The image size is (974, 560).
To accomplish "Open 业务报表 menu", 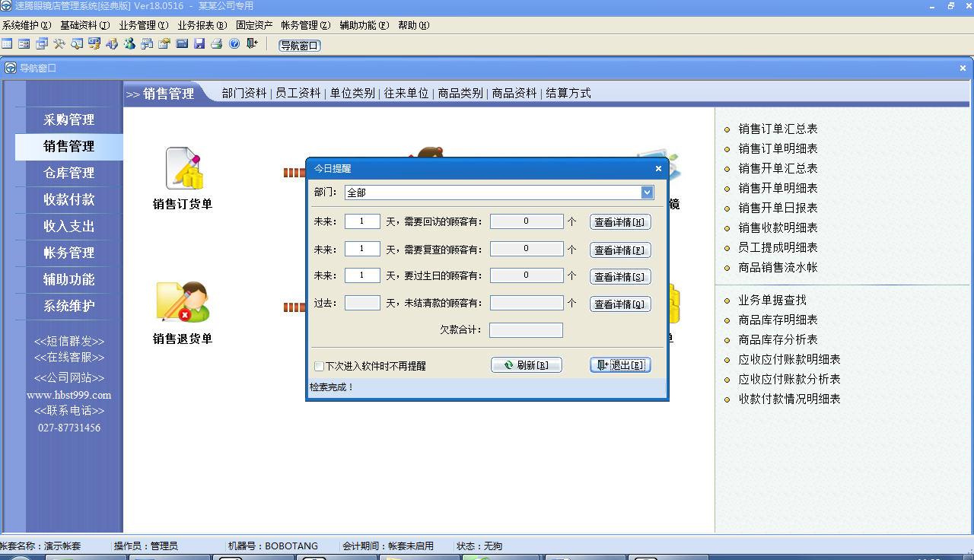I will click(202, 25).
